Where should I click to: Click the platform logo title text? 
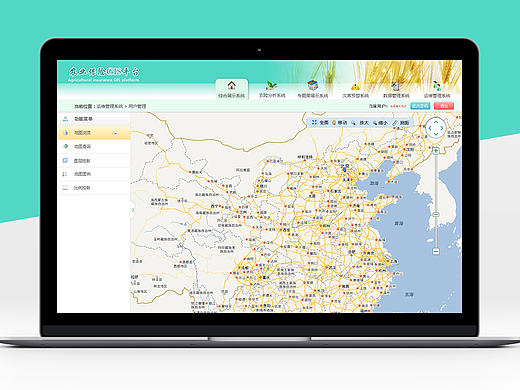pos(104,71)
